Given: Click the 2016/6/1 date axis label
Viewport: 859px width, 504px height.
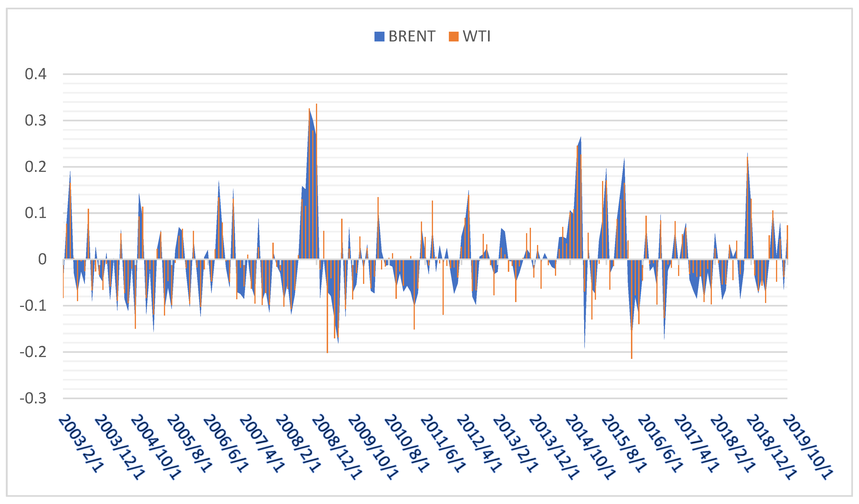Looking at the screenshot, I should pos(660,443).
